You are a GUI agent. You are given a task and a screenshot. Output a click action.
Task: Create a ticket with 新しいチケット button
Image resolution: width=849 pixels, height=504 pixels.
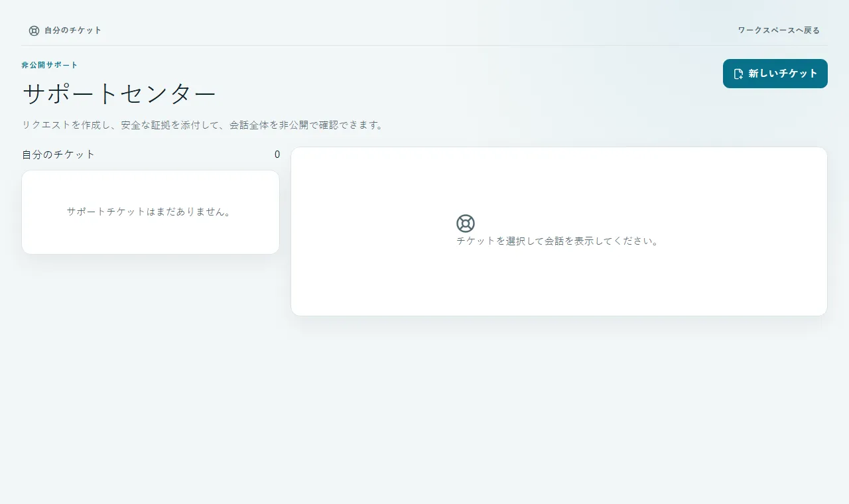[x=775, y=74]
